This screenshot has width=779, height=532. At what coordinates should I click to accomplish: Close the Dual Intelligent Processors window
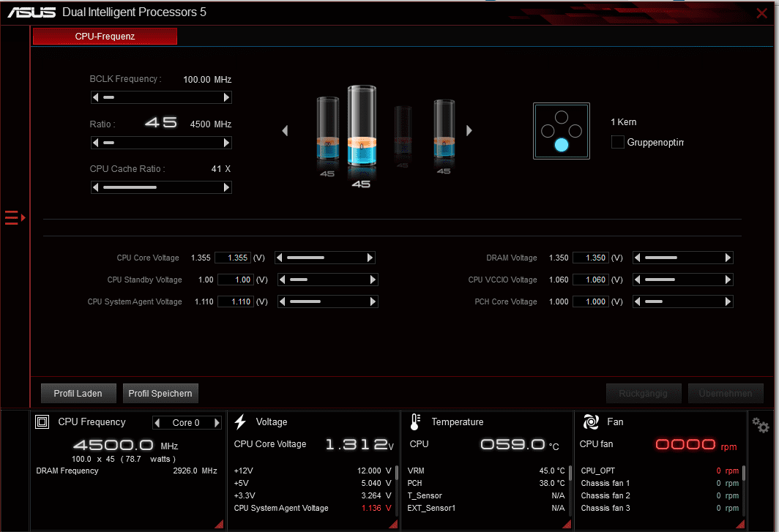click(761, 13)
